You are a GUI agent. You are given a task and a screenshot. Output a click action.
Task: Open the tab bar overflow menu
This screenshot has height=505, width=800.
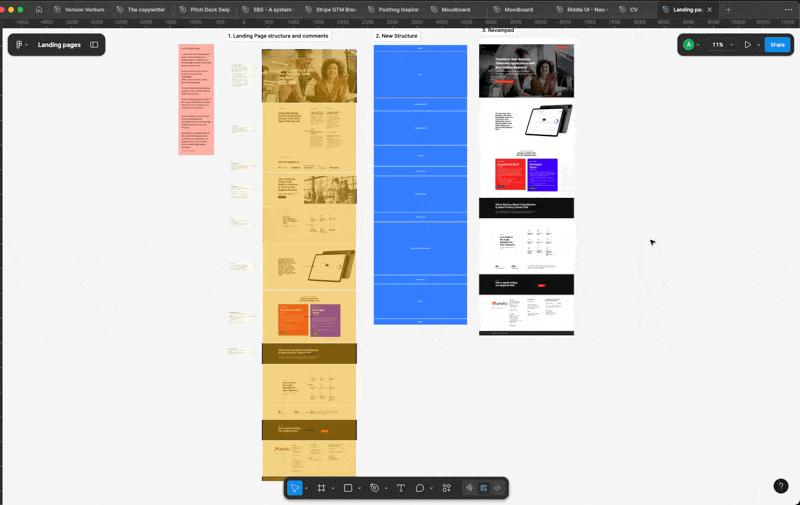point(788,9)
